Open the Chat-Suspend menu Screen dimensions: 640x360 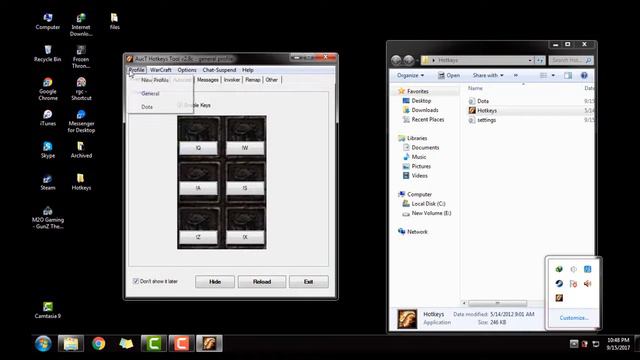[219, 70]
